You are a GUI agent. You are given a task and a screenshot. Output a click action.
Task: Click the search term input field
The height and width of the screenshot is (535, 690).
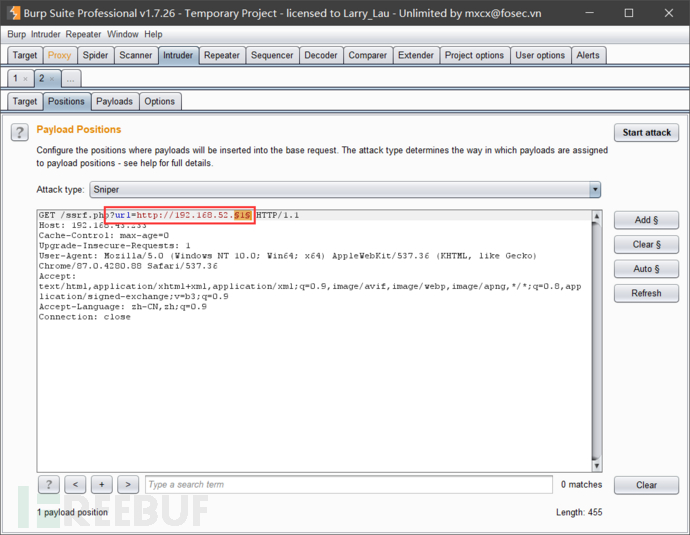click(x=348, y=485)
